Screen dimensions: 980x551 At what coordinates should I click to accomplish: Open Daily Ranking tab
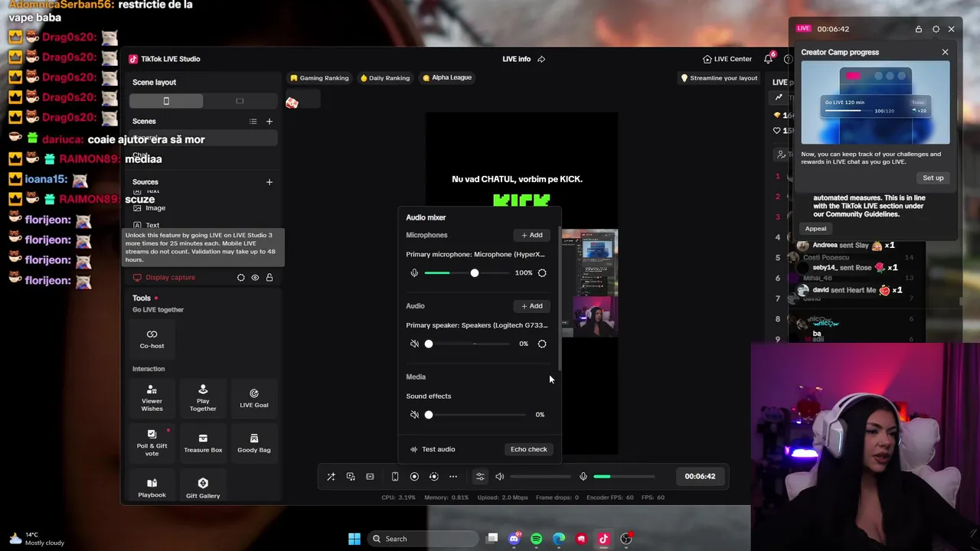(x=385, y=78)
